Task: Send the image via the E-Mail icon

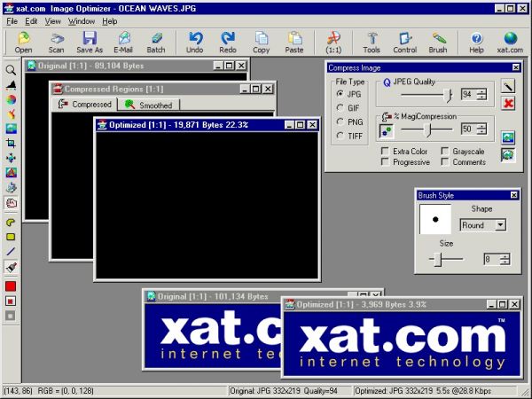Action: 123,42
